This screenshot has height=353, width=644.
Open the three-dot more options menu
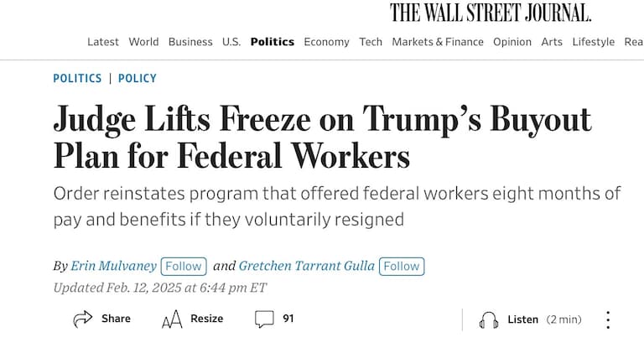point(608,319)
